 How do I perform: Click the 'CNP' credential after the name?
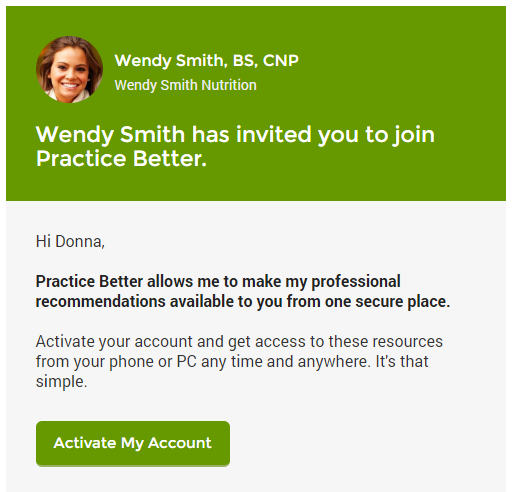pos(281,61)
